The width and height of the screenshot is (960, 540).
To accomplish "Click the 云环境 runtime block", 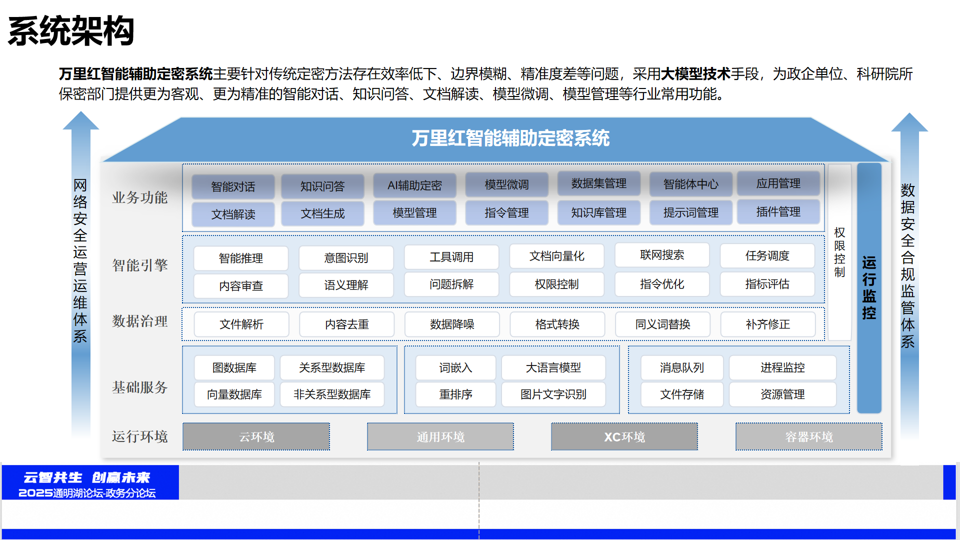I will click(x=256, y=437).
